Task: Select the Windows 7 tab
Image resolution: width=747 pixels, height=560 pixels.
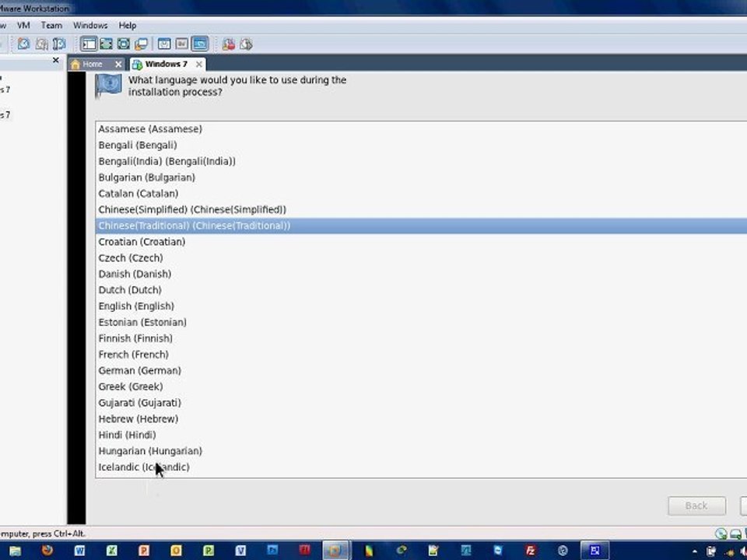Action: tap(167, 64)
